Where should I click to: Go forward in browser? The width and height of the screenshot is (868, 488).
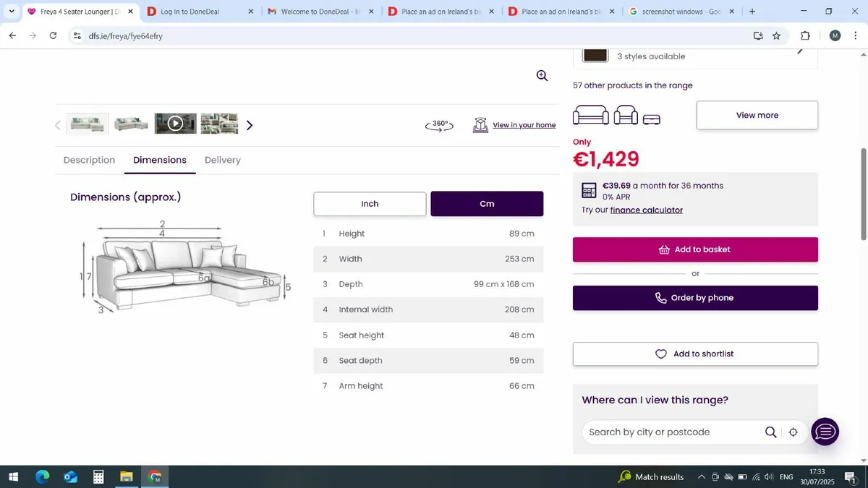click(33, 35)
